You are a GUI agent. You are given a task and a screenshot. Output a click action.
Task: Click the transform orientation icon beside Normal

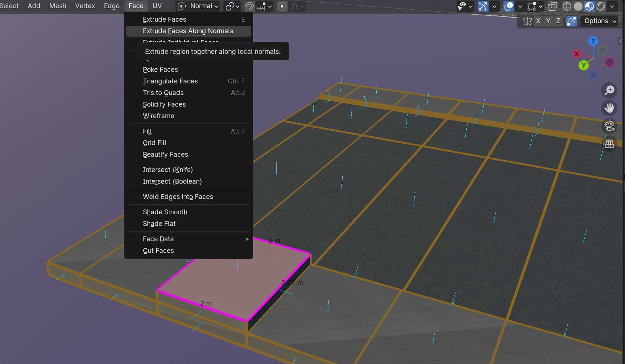click(x=182, y=6)
